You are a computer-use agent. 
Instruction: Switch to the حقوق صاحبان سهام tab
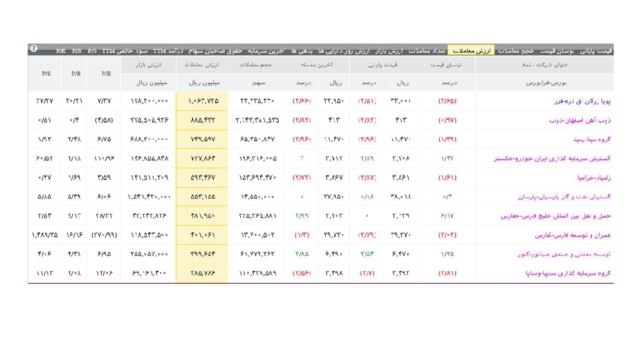click(215, 50)
